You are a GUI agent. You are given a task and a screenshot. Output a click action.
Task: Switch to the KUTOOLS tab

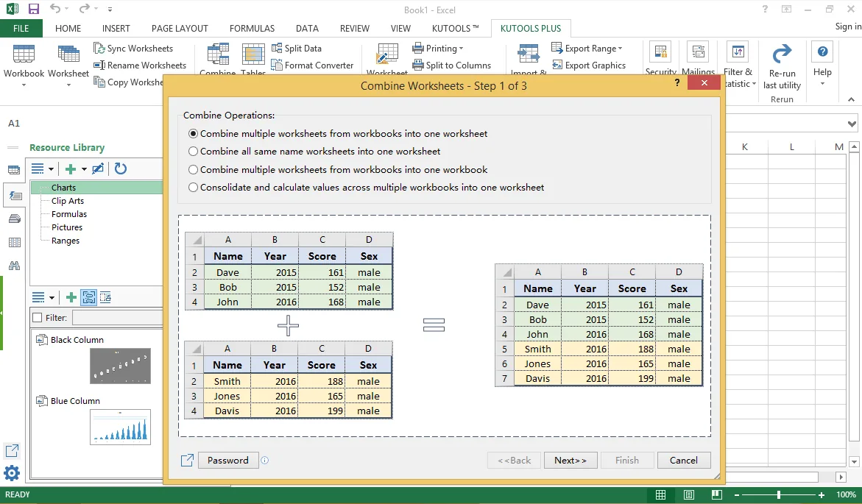[x=455, y=29]
